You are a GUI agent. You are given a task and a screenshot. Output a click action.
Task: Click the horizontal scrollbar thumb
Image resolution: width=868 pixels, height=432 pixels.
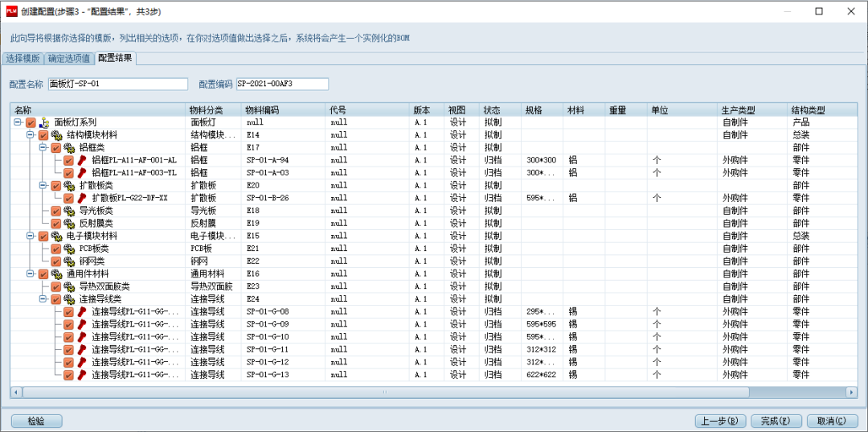pyautogui.click(x=386, y=392)
